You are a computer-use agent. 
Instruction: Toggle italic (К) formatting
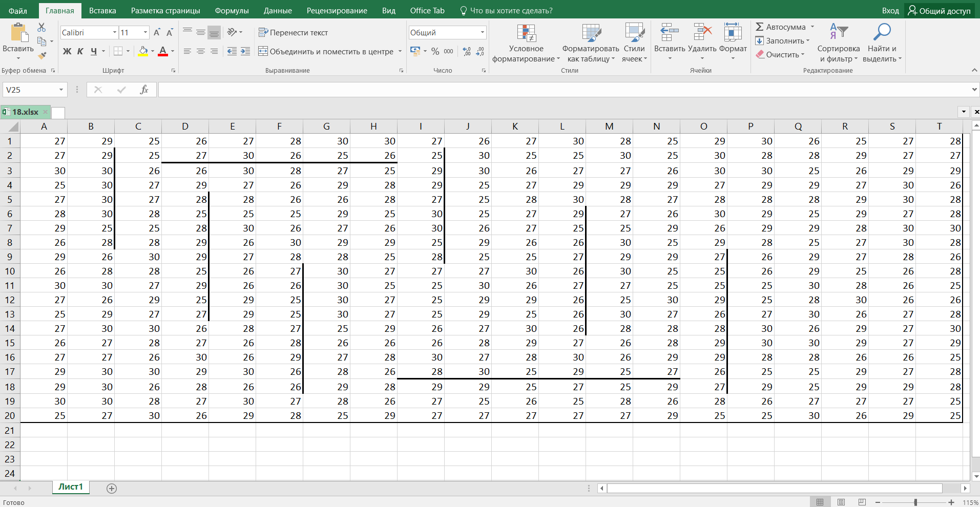pyautogui.click(x=80, y=51)
